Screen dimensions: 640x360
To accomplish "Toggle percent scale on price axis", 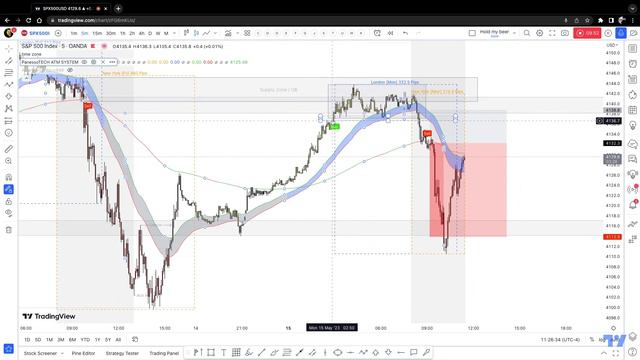I will coord(592,340).
